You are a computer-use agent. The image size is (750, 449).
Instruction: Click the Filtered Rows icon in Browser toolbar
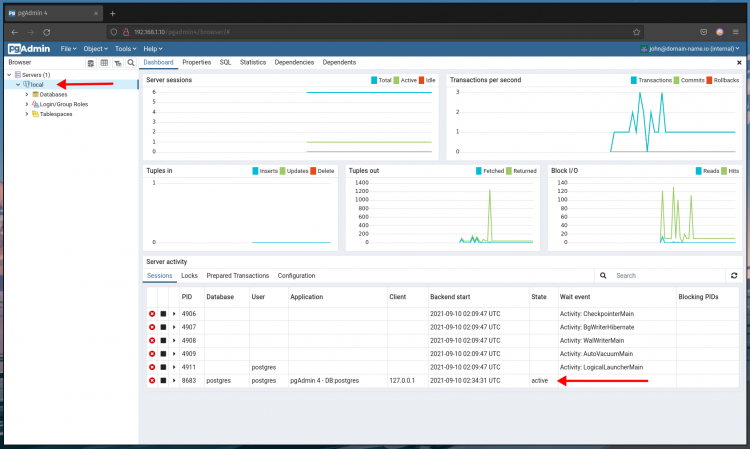(x=118, y=63)
